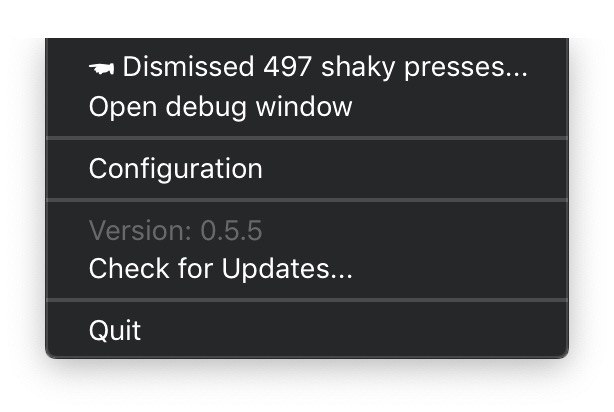Click the hand icon beside Dismissed text
614x412 pixels.
(101, 69)
